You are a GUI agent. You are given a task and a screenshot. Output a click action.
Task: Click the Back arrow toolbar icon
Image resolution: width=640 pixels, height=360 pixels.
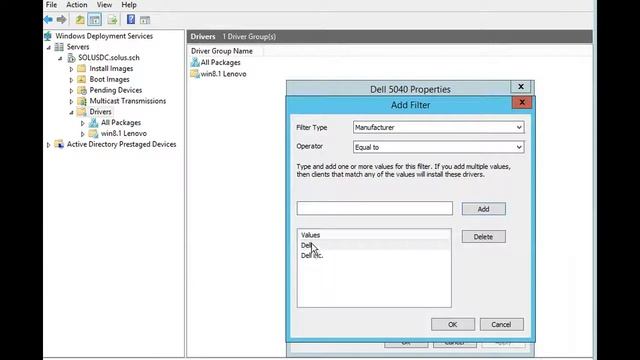48,19
